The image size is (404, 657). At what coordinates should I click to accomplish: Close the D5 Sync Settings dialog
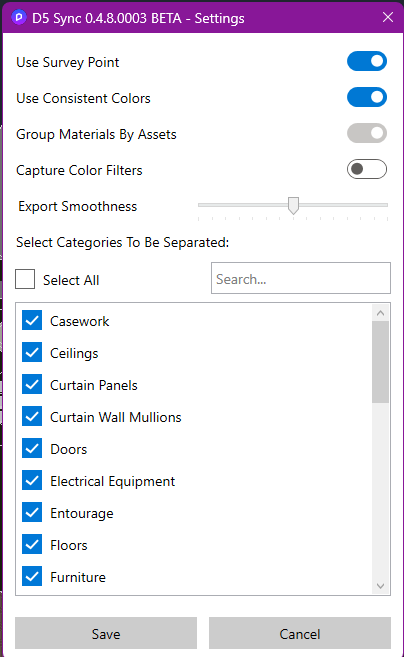[x=388, y=17]
